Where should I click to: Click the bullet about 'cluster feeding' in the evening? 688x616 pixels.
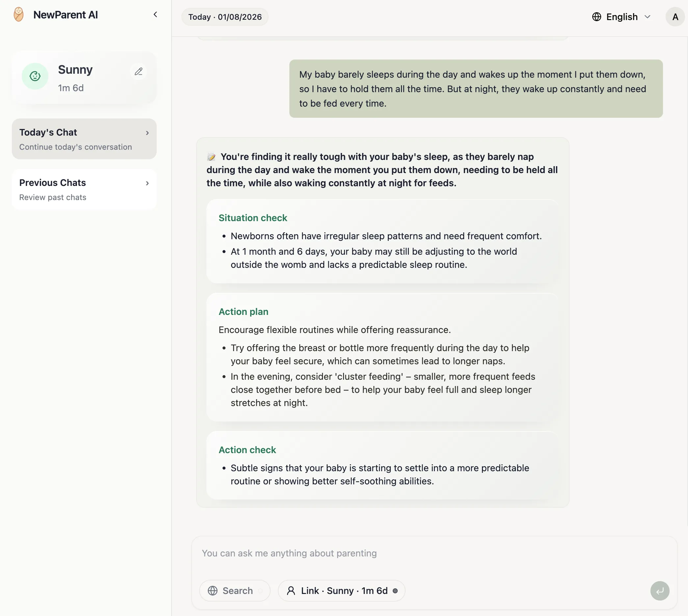pos(383,390)
